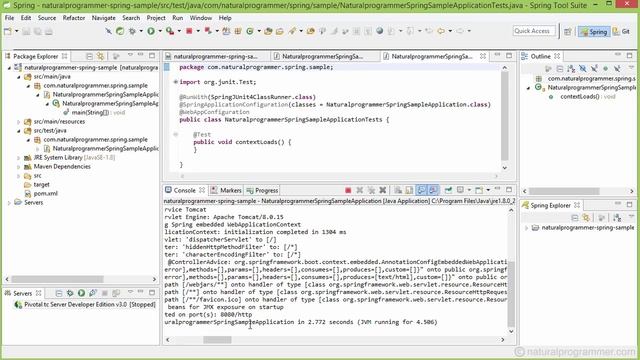Toggle Hide Fields in Outline toolbar
Screen dimensions: 640x360
582,69
